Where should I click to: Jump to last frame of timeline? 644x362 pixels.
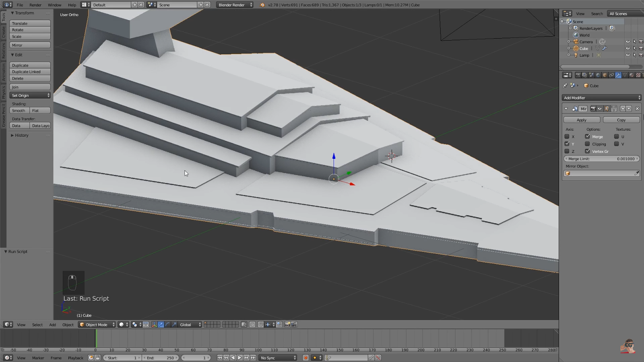pos(253,358)
